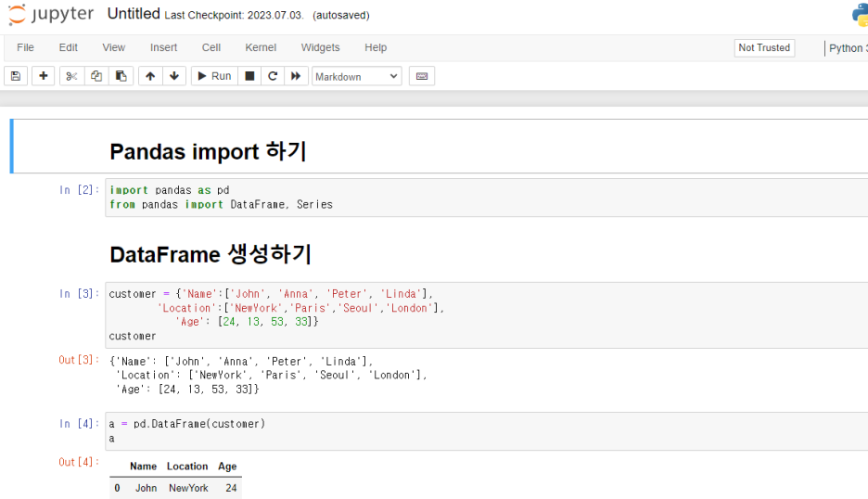Paste cells below icon
The height and width of the screenshot is (499, 868).
tap(121, 76)
